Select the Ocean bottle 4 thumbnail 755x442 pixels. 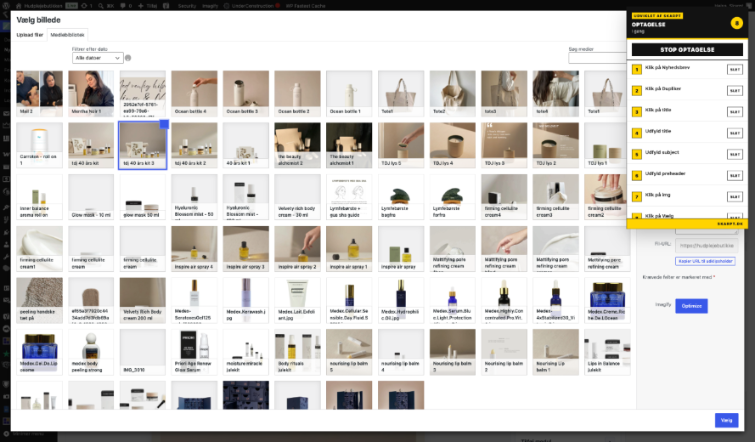coord(195,93)
